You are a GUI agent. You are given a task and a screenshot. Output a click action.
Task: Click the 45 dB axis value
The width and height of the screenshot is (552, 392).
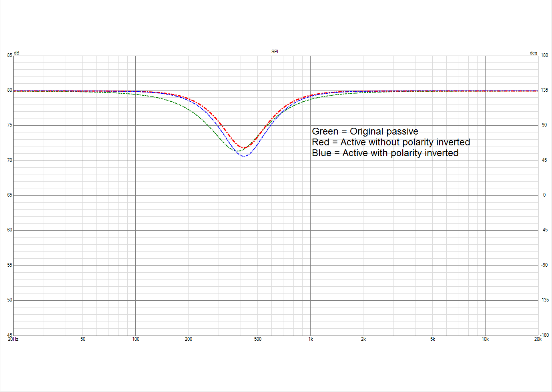pos(10,335)
